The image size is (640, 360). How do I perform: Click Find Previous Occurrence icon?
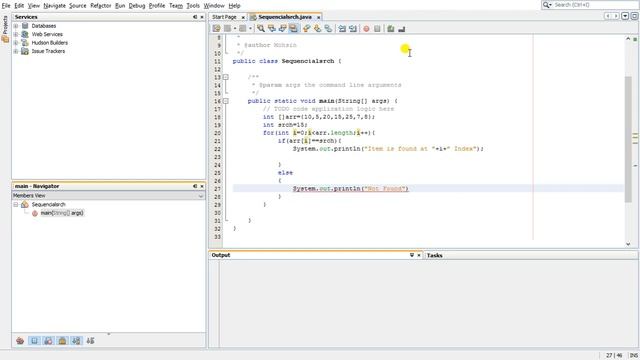pyautogui.click(x=272, y=29)
